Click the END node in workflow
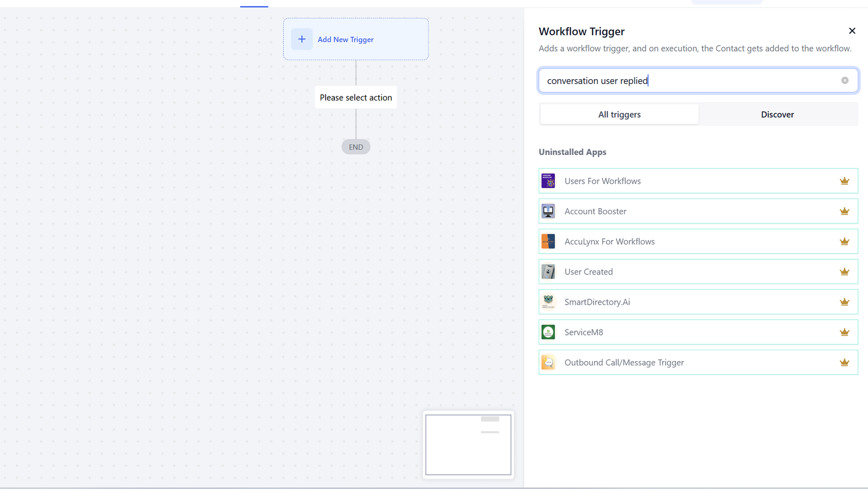This screenshot has height=489, width=868. point(356,147)
